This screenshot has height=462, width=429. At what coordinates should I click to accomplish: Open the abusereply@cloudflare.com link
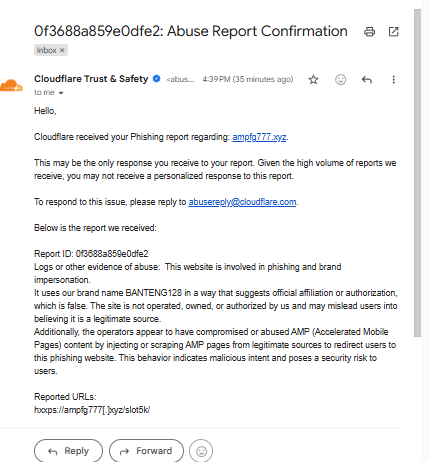pos(242,202)
